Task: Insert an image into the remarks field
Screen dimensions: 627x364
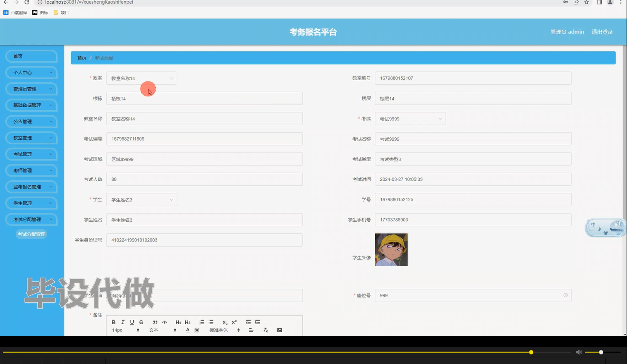Action: tap(280, 330)
